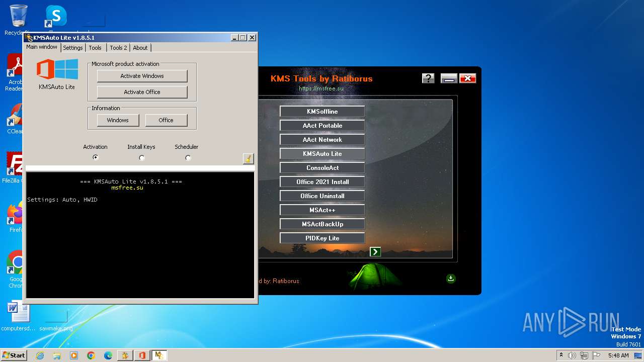Click the green download icon in KMS Tools

[x=451, y=278]
